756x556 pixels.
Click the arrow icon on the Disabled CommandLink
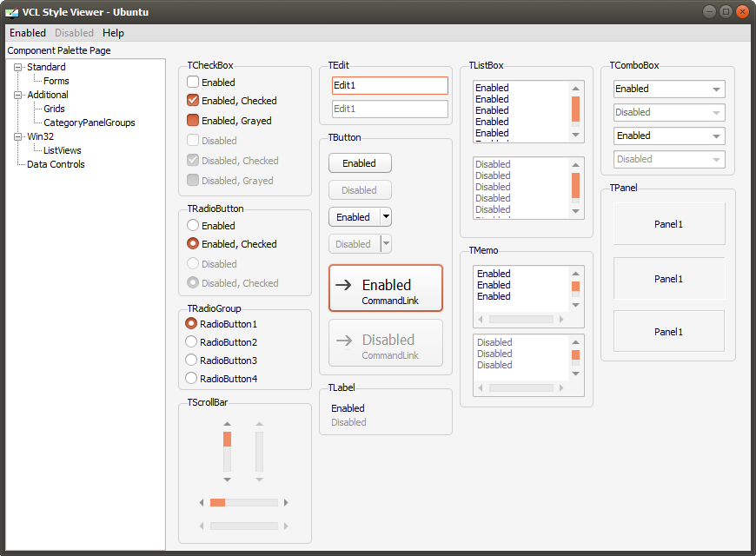pyautogui.click(x=344, y=341)
